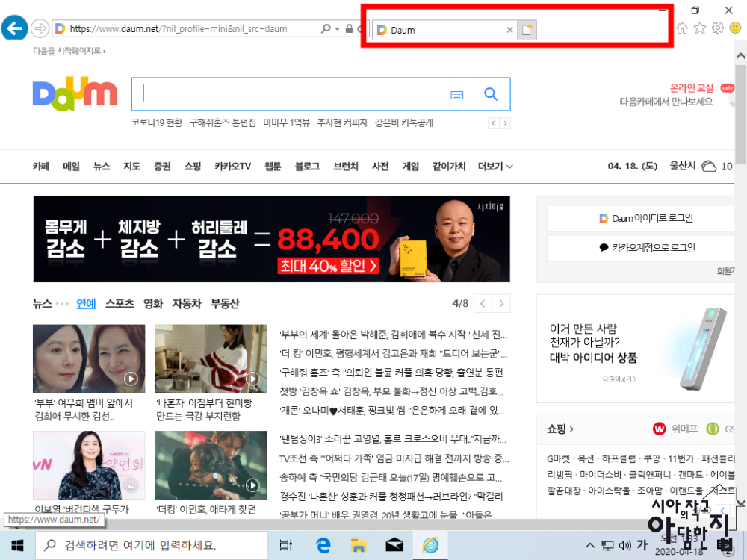Open the 같이가치 menu item
Image resolution: width=747 pixels, height=560 pixels.
tap(449, 167)
